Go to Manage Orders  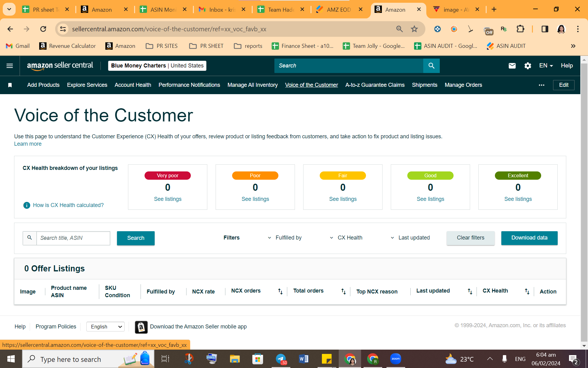tap(463, 85)
